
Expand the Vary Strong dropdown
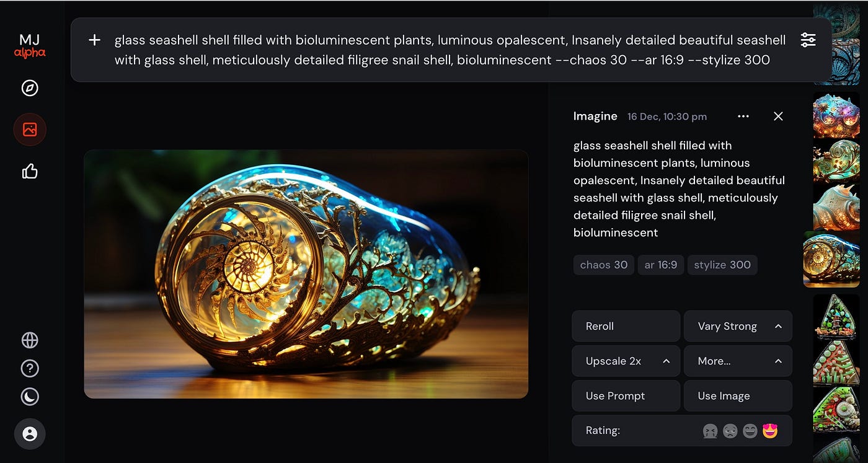click(778, 327)
